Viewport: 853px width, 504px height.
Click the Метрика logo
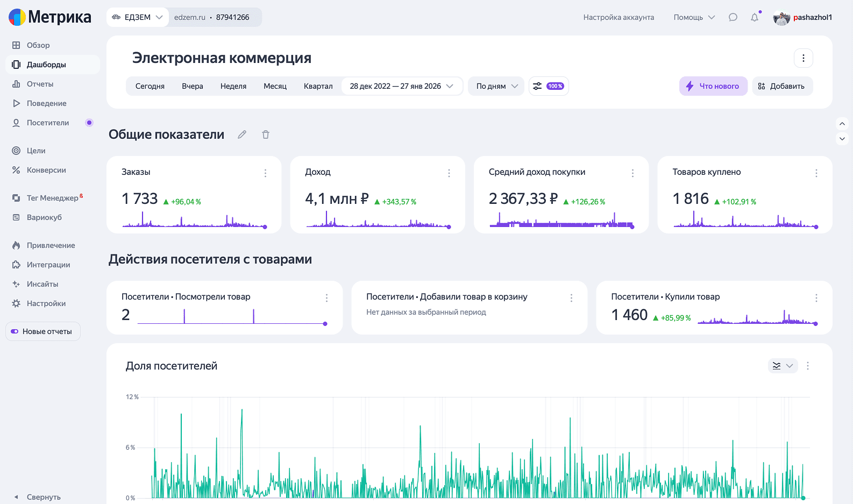(50, 17)
